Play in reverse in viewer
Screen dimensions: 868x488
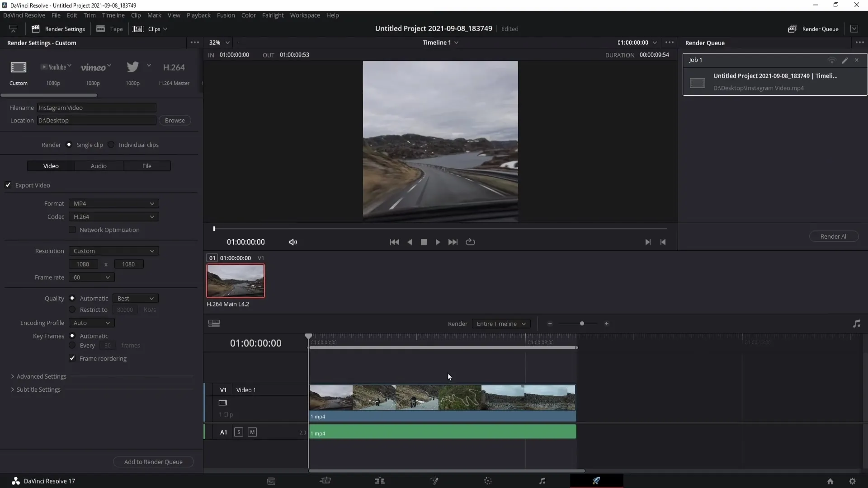(410, 242)
